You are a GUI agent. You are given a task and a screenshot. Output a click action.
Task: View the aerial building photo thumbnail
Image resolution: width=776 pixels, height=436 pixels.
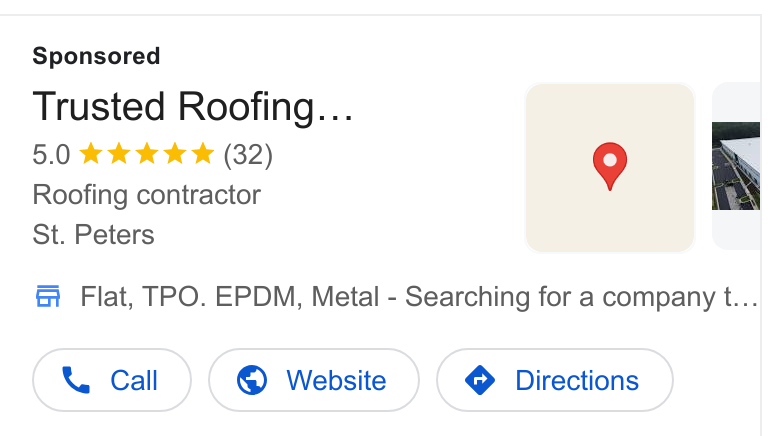coord(736,166)
